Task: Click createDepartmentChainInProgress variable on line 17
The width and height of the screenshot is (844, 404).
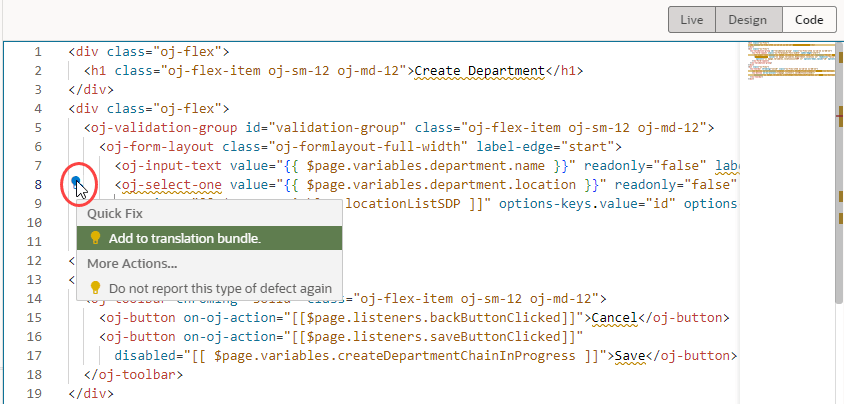Action: point(456,356)
